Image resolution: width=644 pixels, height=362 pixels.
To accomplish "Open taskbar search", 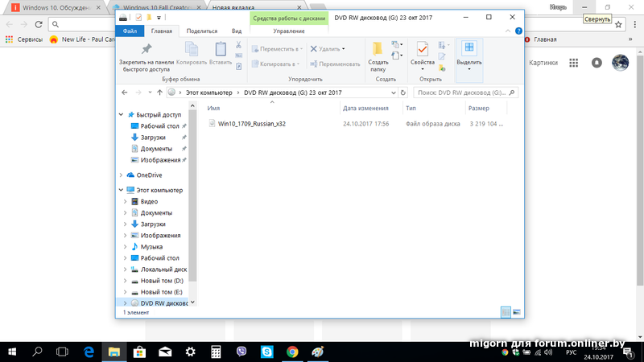I will point(37,352).
